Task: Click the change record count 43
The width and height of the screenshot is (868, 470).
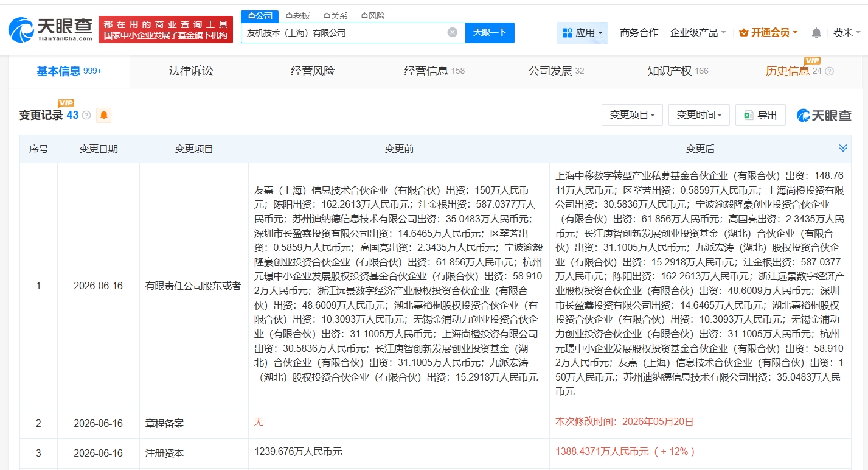Action: [72, 115]
